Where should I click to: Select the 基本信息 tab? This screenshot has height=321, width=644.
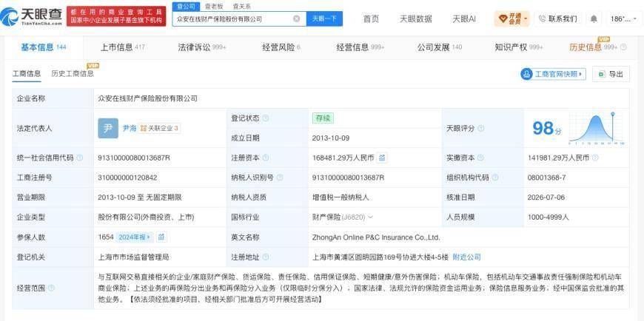click(44, 47)
